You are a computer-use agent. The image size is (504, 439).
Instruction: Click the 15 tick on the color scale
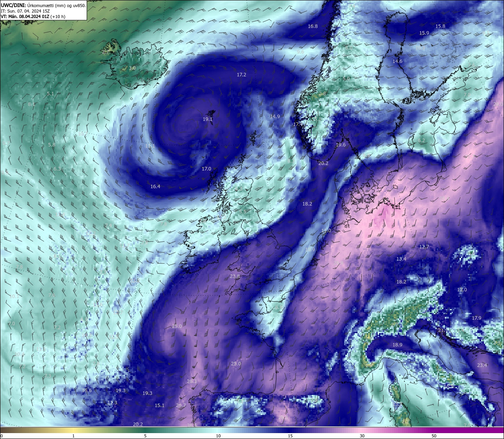tap(290, 436)
